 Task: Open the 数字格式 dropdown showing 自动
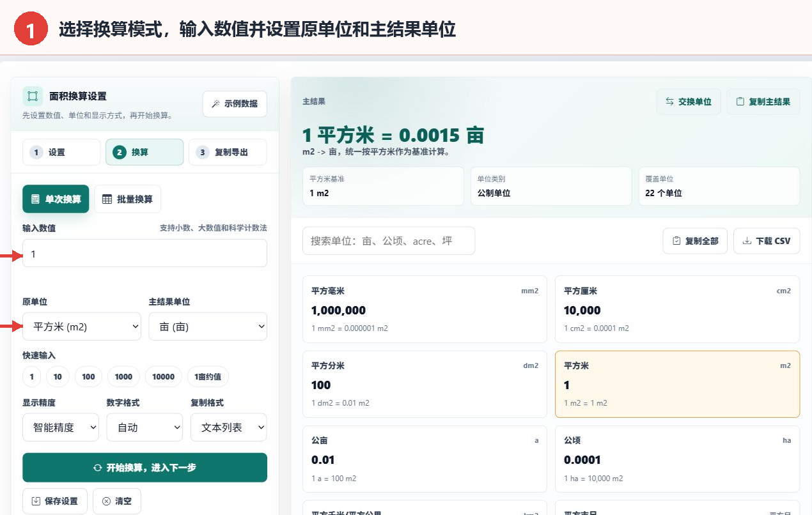click(144, 427)
